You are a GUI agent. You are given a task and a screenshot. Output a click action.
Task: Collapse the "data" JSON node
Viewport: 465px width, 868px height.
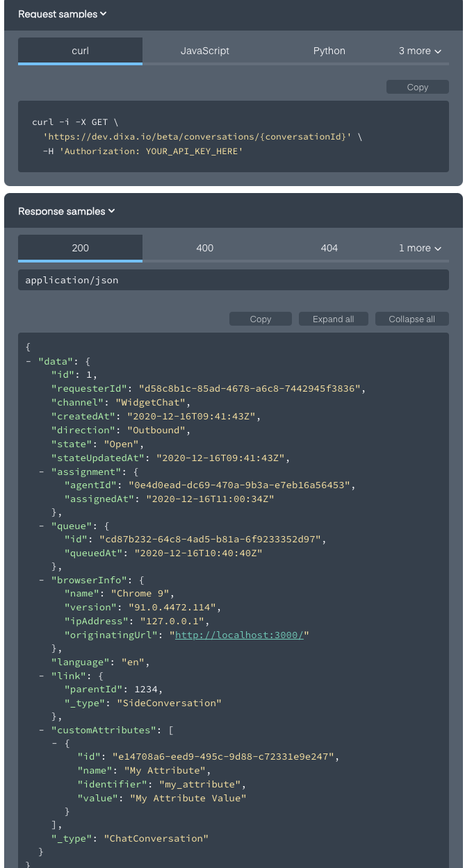(28, 362)
